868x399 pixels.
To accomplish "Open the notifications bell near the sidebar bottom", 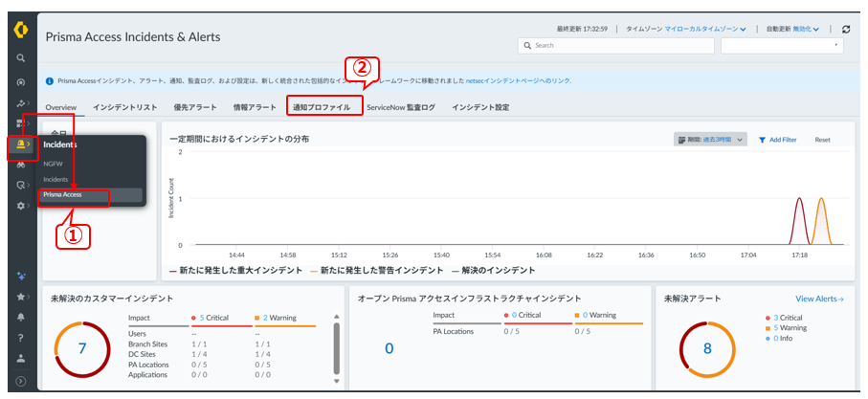I will click(20, 318).
